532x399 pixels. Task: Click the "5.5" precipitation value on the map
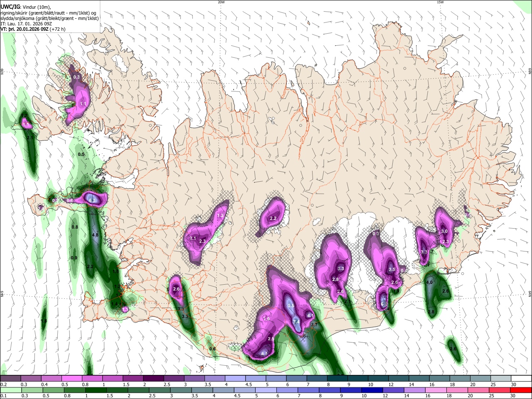(x=291, y=305)
